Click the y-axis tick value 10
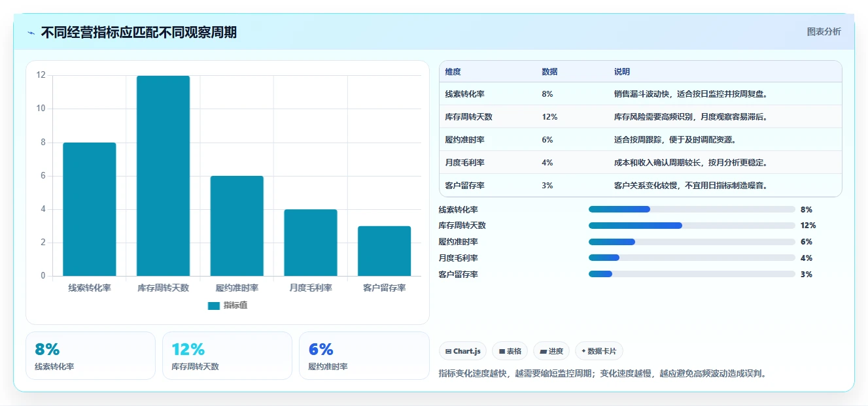Image resolution: width=868 pixels, height=406 pixels. 41,109
